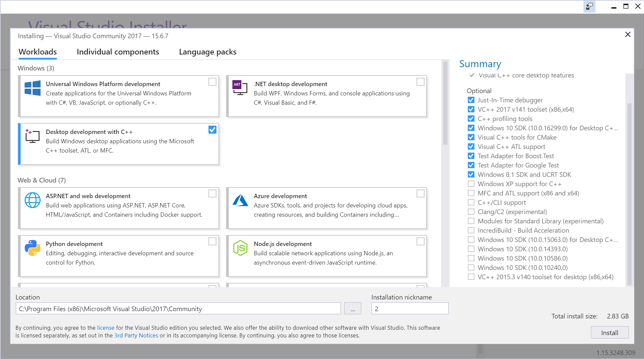The width and height of the screenshot is (644, 359).
Task: Click the Python development logo icon
Action: [33, 248]
